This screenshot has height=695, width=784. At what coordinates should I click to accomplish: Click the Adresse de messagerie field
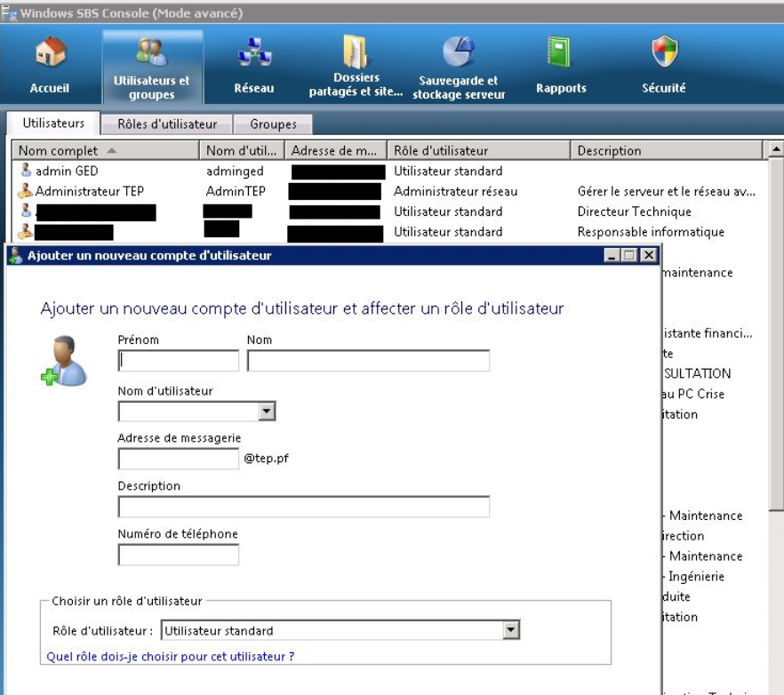coord(179,459)
